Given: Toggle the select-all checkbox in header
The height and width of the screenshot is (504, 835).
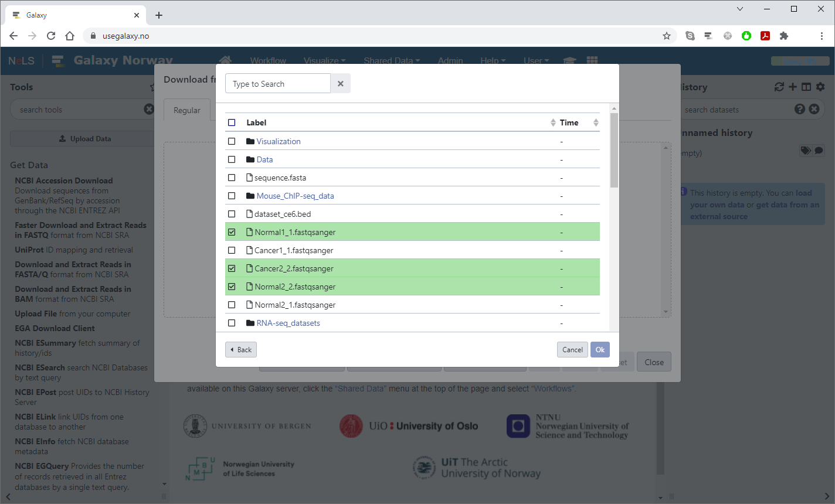Looking at the screenshot, I should click(x=232, y=122).
